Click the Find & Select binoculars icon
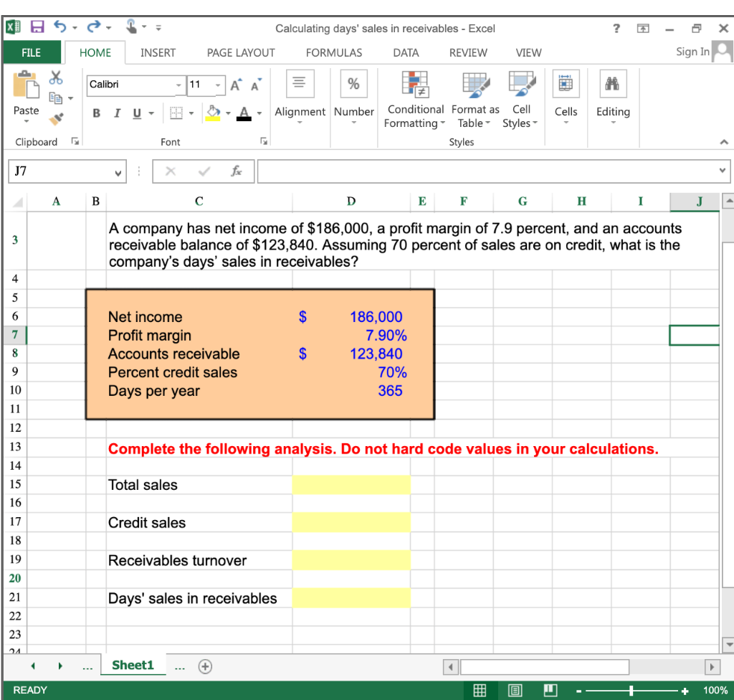Image resolution: width=734 pixels, height=700 pixels. (x=613, y=83)
